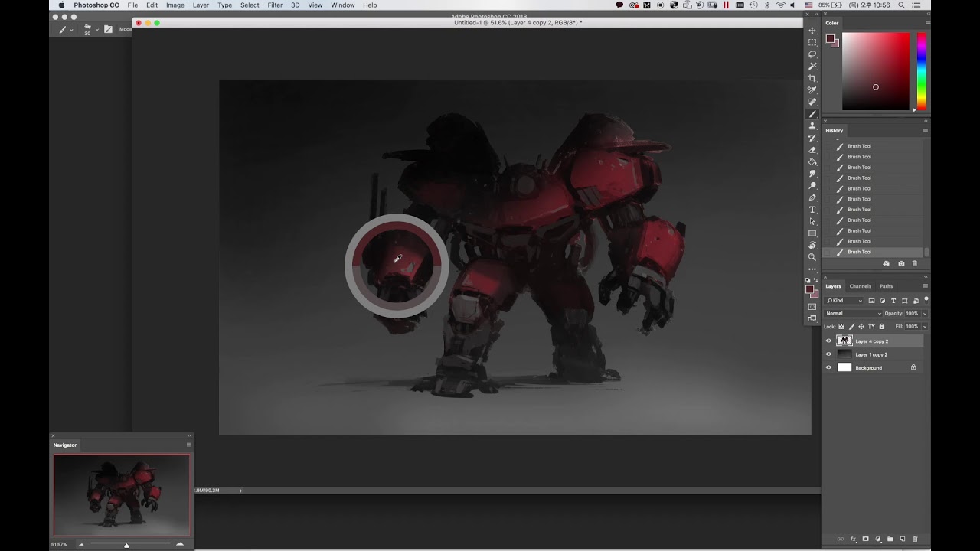The height and width of the screenshot is (551, 980).
Task: Open the History panel menu
Action: tap(925, 130)
